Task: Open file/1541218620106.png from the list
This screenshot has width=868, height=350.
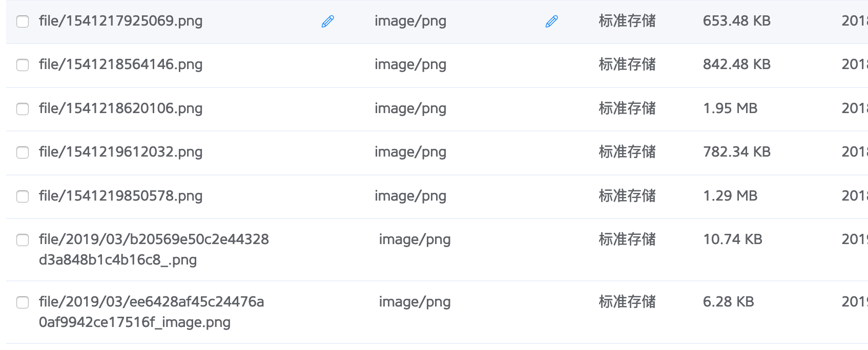Action: tap(120, 108)
